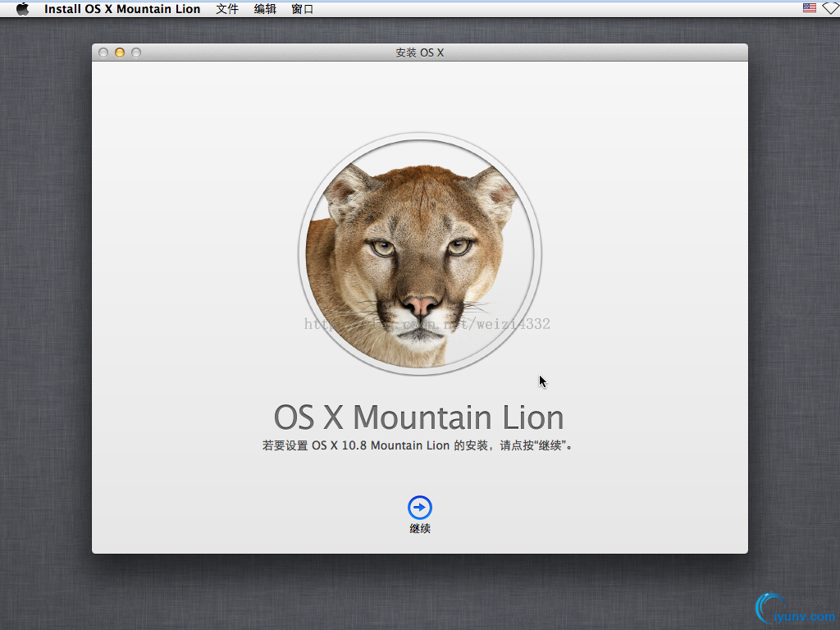Click the 10.8 installation instruction text

pos(418,446)
